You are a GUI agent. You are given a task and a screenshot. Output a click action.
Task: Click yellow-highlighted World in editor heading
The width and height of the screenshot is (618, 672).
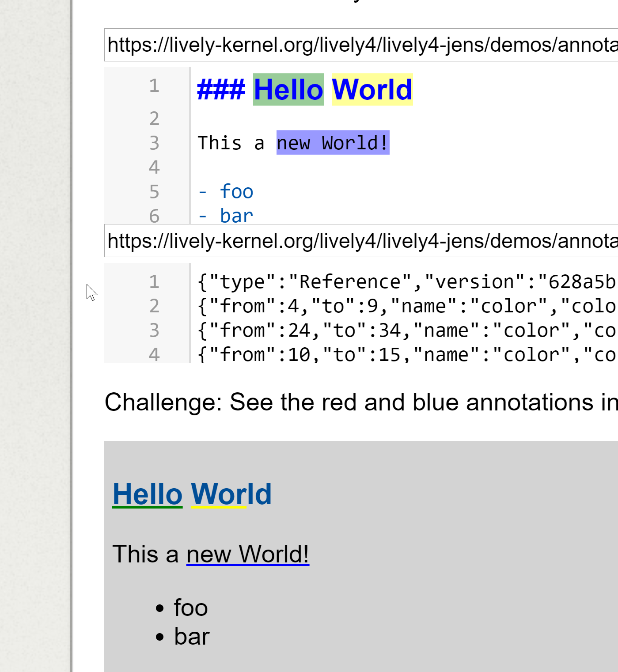(372, 90)
